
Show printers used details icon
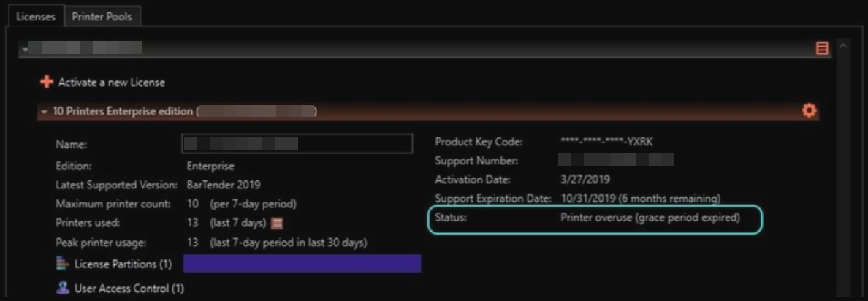pyautogui.click(x=278, y=224)
